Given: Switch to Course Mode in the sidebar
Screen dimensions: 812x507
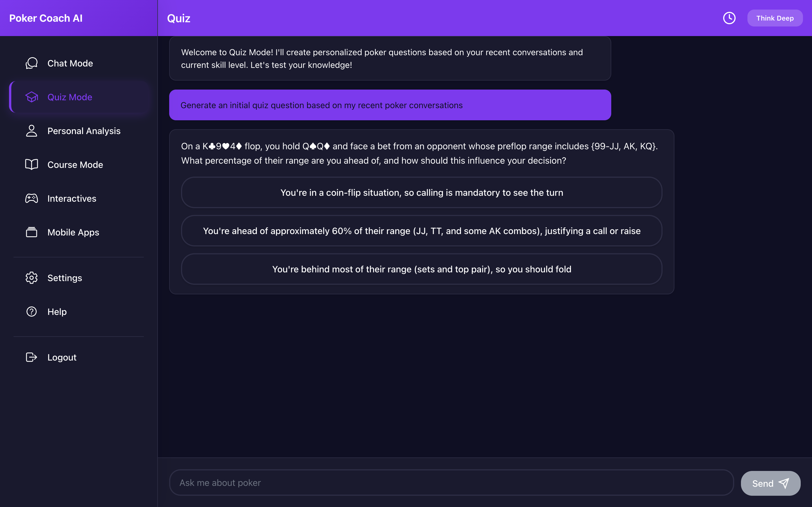Looking at the screenshot, I should (x=75, y=165).
